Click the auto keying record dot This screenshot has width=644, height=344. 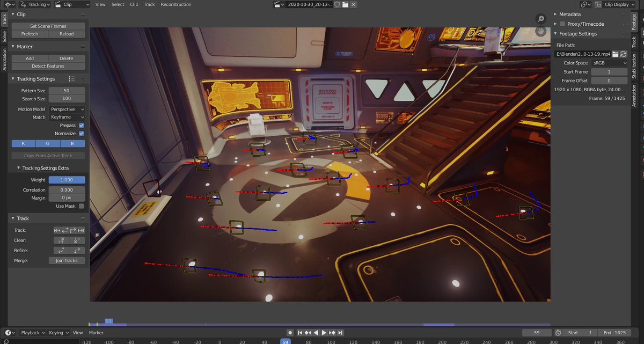tap(290, 333)
